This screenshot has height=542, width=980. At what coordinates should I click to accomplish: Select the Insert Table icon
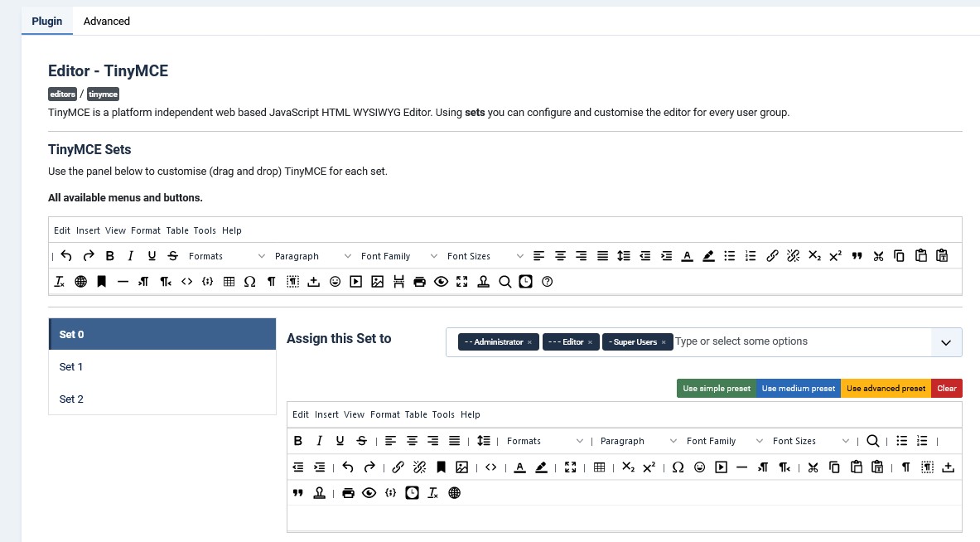pyautogui.click(x=229, y=281)
